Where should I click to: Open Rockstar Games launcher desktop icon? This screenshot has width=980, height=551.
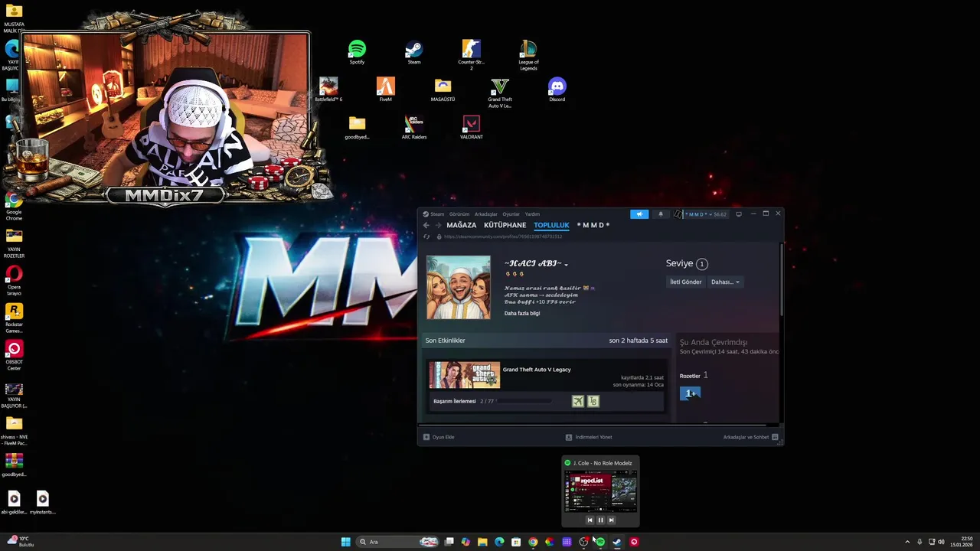tap(14, 318)
